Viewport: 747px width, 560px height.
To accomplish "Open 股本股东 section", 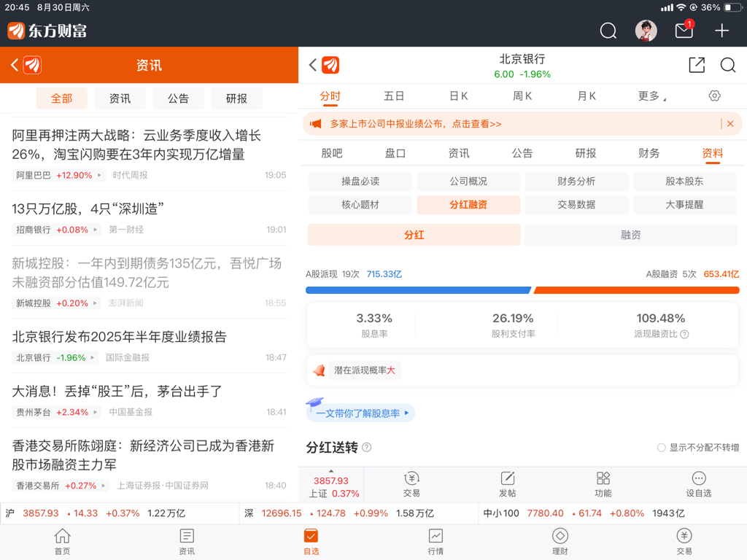I will (684, 182).
